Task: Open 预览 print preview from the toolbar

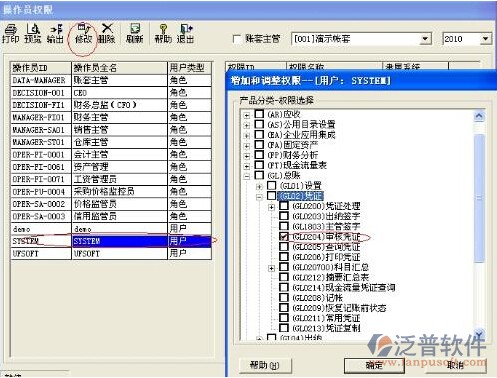Action: tap(33, 34)
